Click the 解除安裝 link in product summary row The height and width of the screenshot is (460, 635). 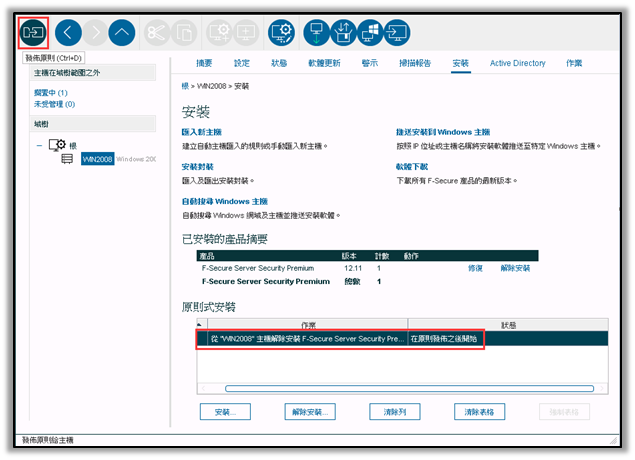[x=515, y=268]
